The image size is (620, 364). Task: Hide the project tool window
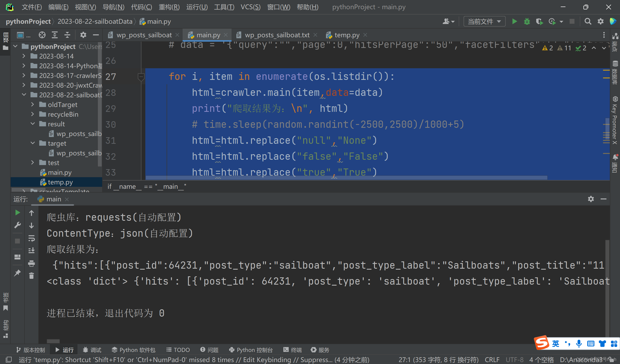(96, 35)
